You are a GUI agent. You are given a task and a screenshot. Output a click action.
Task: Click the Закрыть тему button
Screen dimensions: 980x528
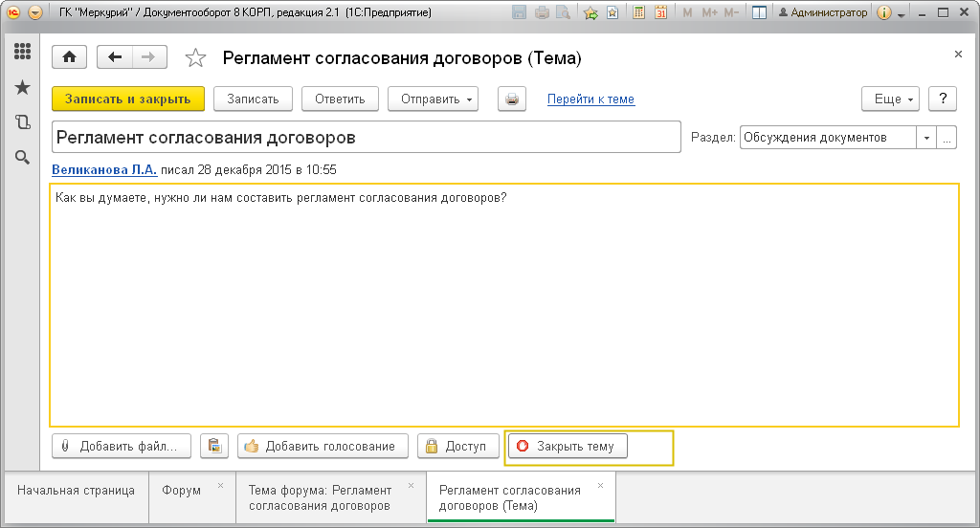pos(568,446)
